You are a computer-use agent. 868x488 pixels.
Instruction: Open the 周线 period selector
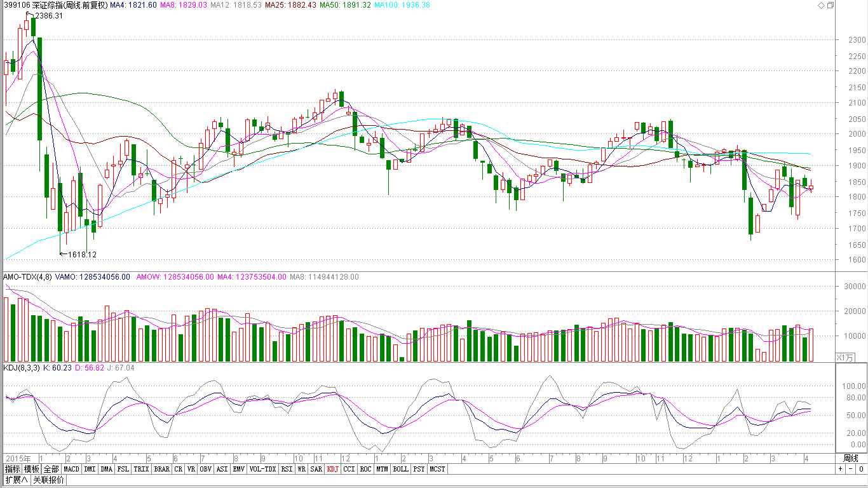pos(850,458)
